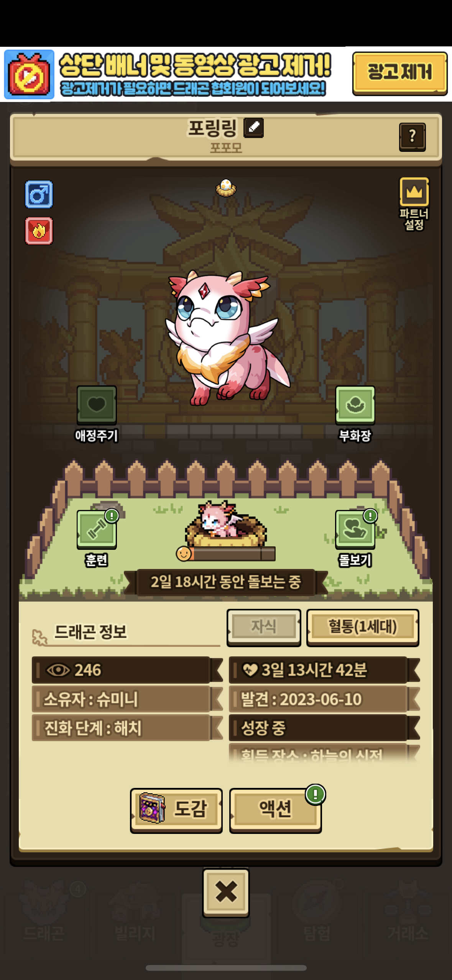Tap the happiness gauge bar under the nest

[226, 554]
